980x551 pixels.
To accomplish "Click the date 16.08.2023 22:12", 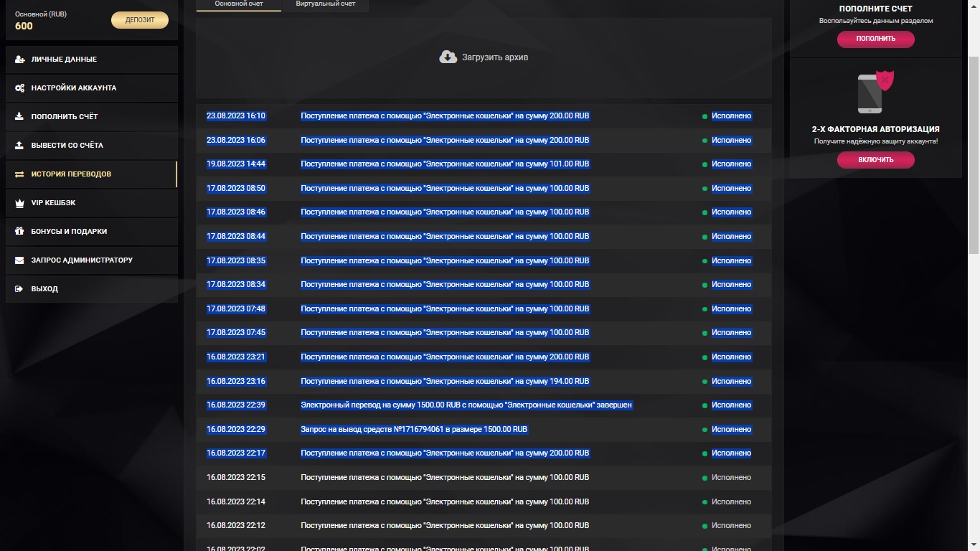I will (x=236, y=526).
